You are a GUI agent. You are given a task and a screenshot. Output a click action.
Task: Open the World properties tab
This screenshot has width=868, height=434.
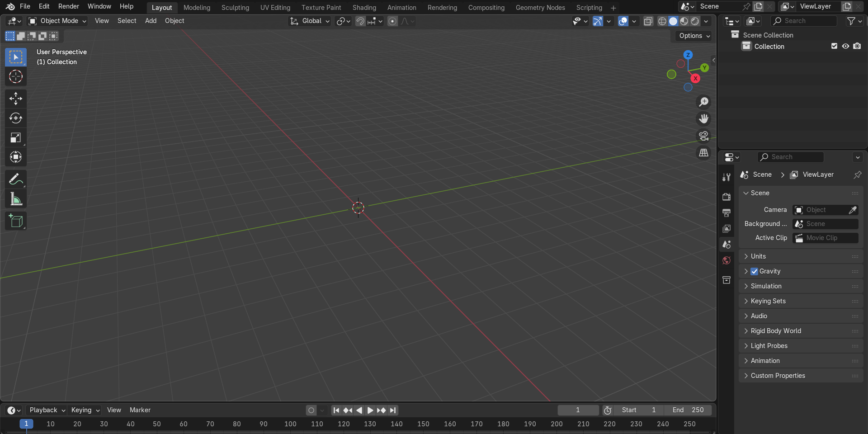(x=726, y=260)
